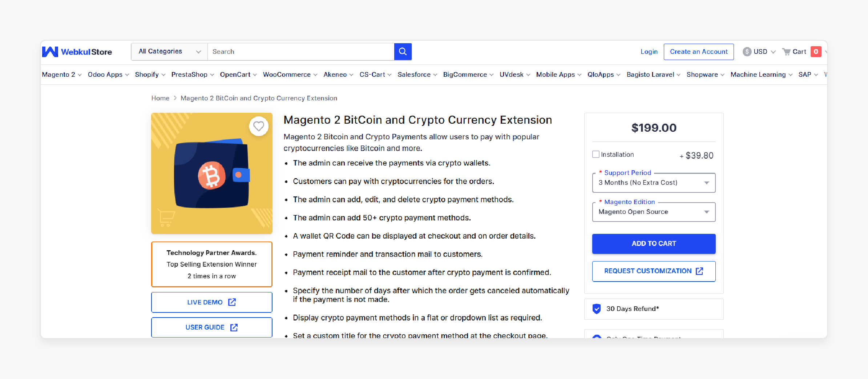Expand the BigCommerce menu
The width and height of the screenshot is (868, 379).
468,75
